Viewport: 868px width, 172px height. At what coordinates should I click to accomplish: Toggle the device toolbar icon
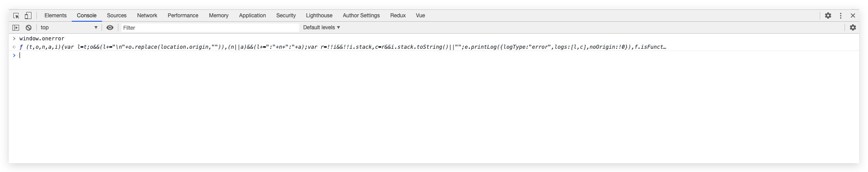point(28,16)
